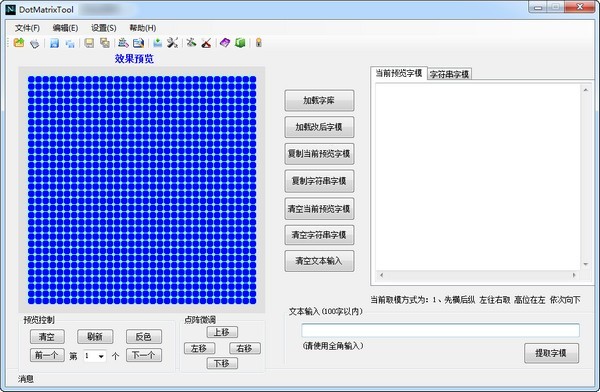Click the 复制当前预览字模 button
This screenshot has width=600, height=392.
(x=319, y=154)
